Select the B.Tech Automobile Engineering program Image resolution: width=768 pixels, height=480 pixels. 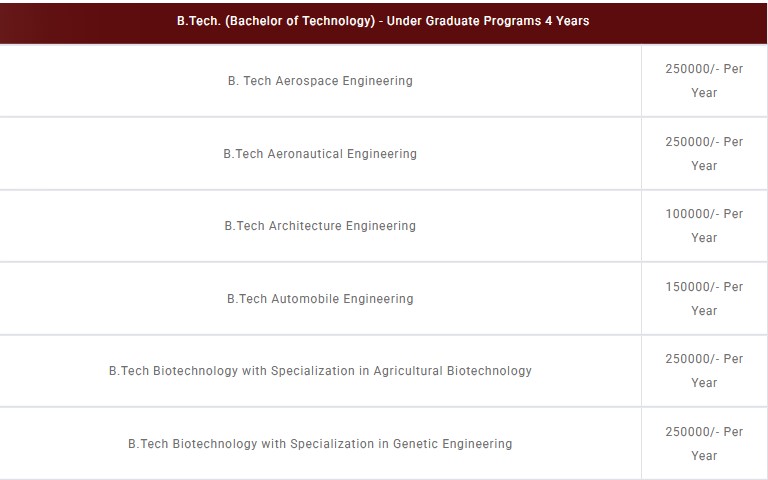[320, 299]
